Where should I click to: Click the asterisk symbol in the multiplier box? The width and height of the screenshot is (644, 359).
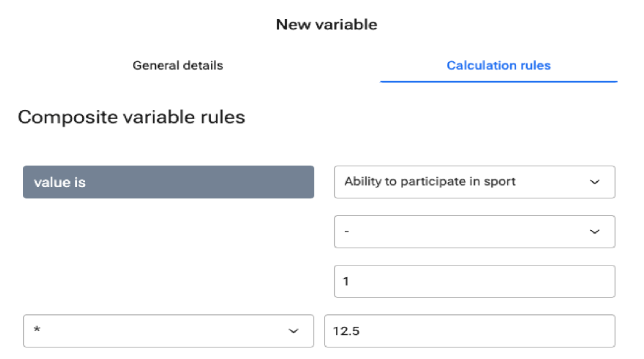[37, 329]
